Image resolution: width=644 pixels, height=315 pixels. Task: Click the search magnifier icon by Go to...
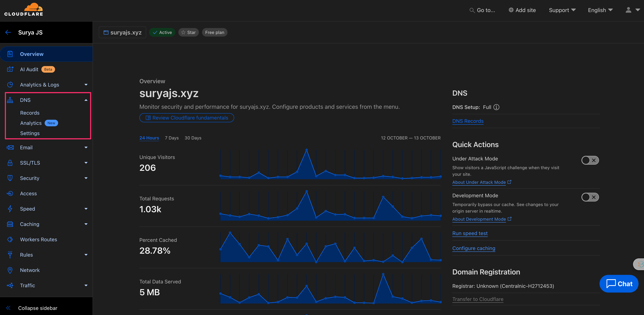(472, 10)
